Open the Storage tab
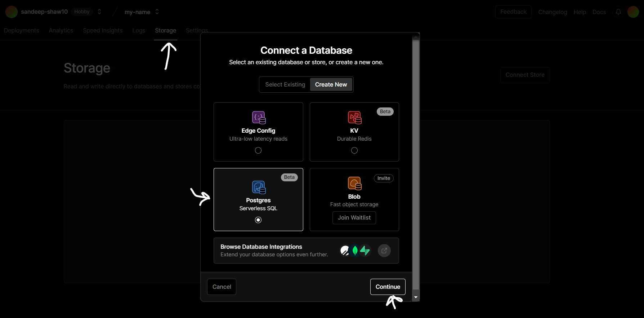644x318 pixels. coord(166,31)
